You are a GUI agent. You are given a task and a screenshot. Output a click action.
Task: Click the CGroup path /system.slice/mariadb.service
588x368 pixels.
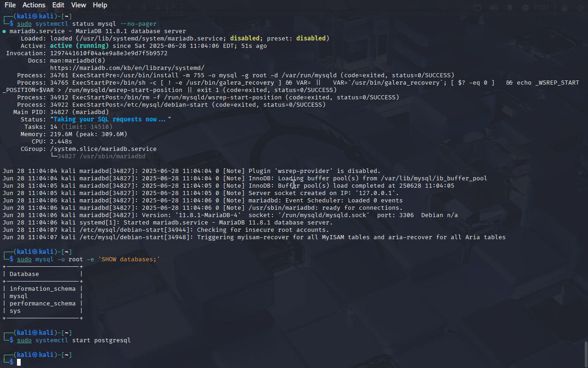tap(103, 149)
